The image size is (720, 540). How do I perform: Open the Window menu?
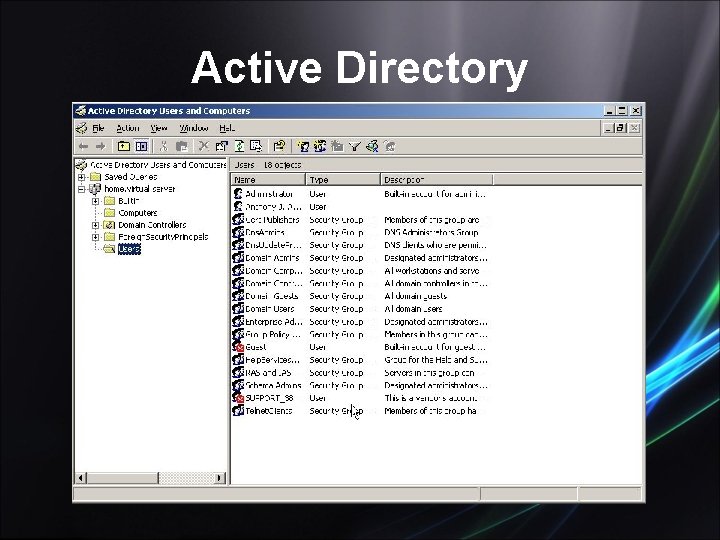point(194,128)
